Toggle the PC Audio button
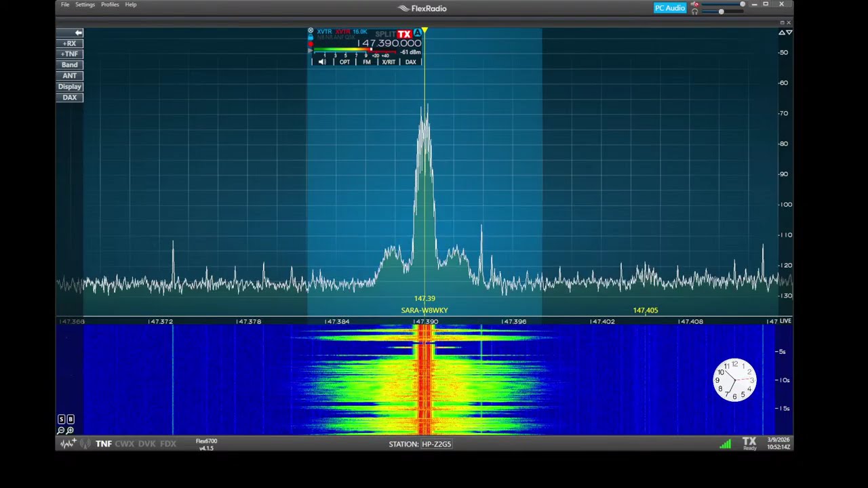Viewport: 868px width, 488px height. [x=670, y=8]
